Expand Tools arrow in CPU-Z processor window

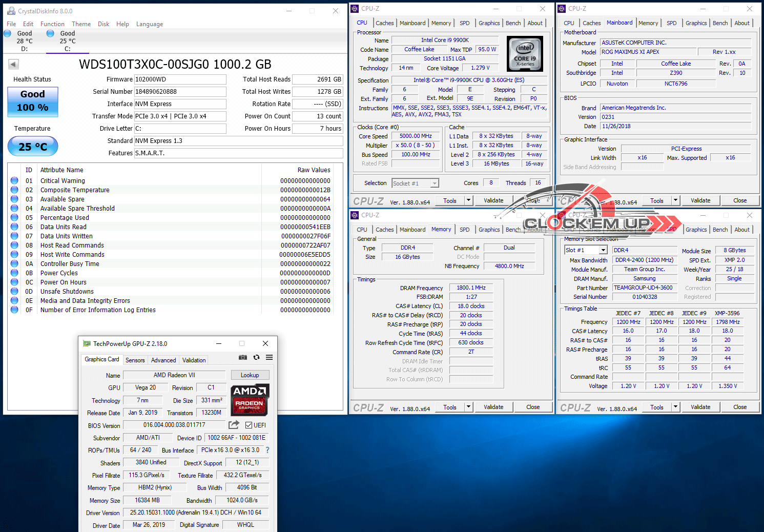pos(468,200)
